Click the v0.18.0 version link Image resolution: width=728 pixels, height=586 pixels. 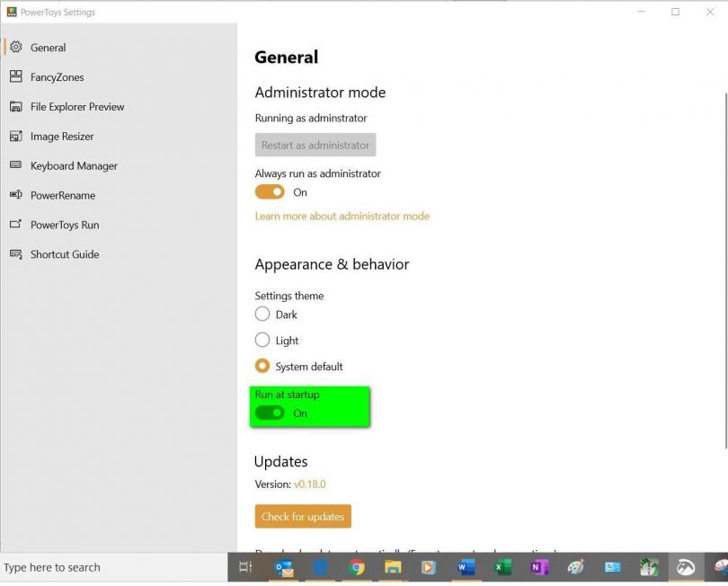point(311,484)
